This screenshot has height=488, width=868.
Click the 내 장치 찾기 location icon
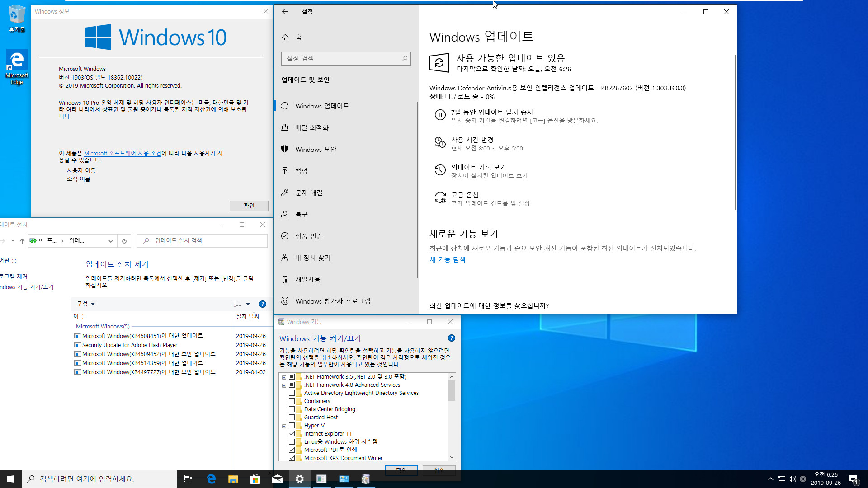pos(285,258)
